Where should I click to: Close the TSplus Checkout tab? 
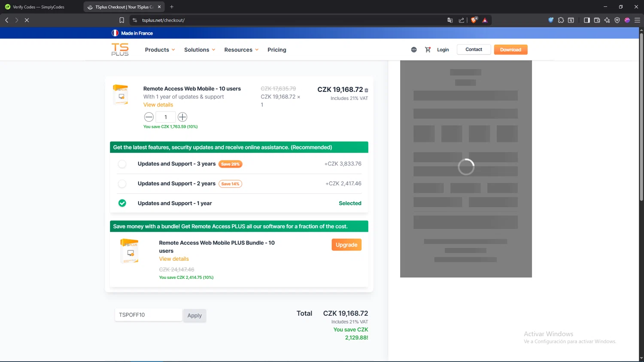pos(159,7)
